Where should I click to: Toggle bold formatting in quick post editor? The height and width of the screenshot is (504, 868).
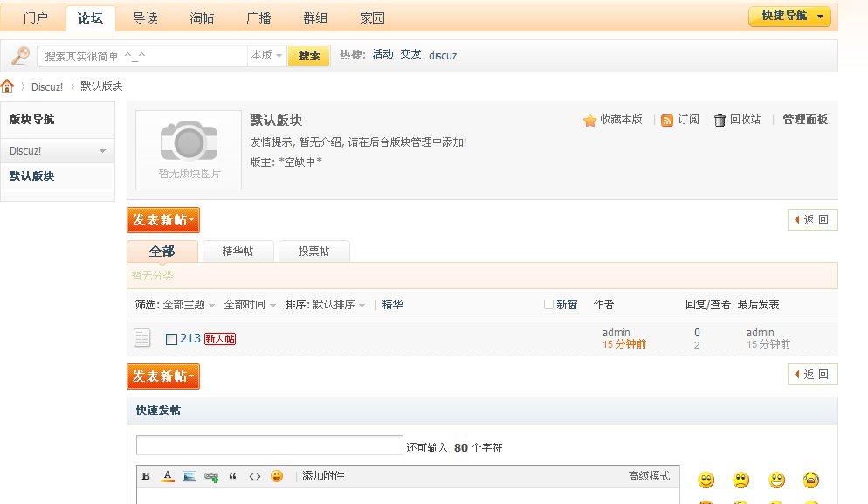146,476
